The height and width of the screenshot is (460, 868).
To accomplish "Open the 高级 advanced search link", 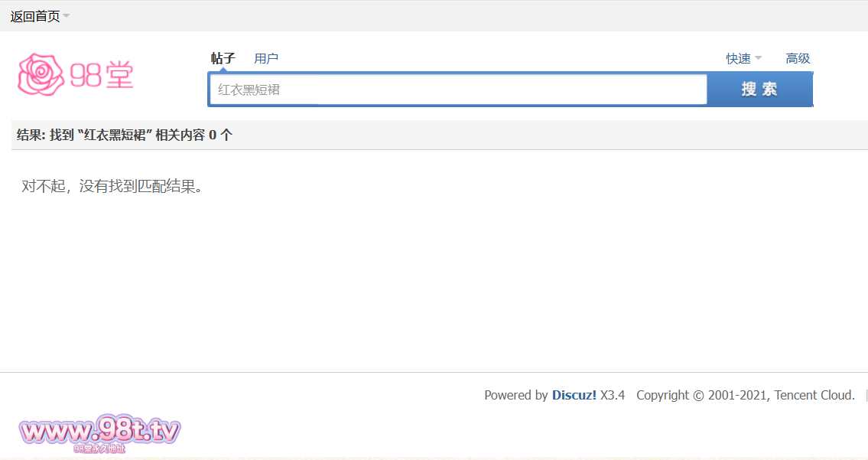I will pyautogui.click(x=798, y=58).
